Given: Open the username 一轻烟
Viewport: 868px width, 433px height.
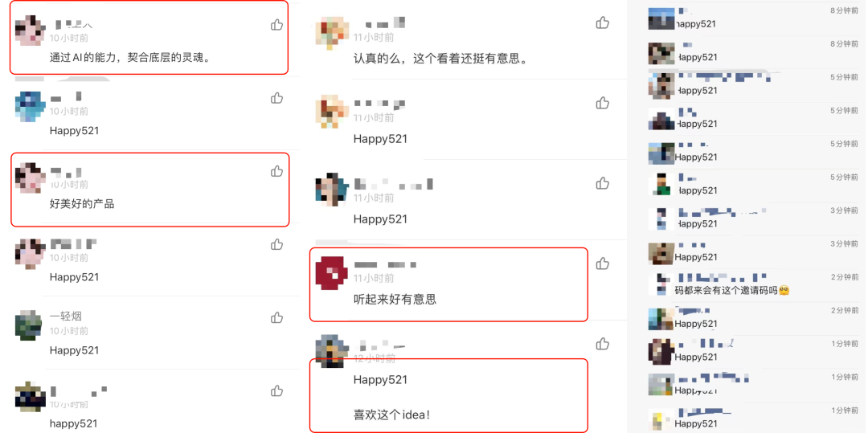Looking at the screenshot, I should (x=65, y=317).
